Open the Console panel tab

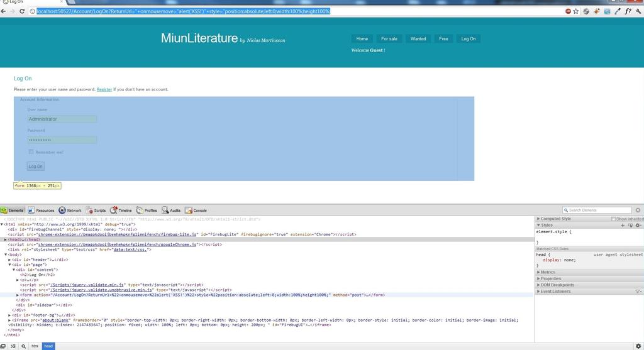[x=196, y=211]
